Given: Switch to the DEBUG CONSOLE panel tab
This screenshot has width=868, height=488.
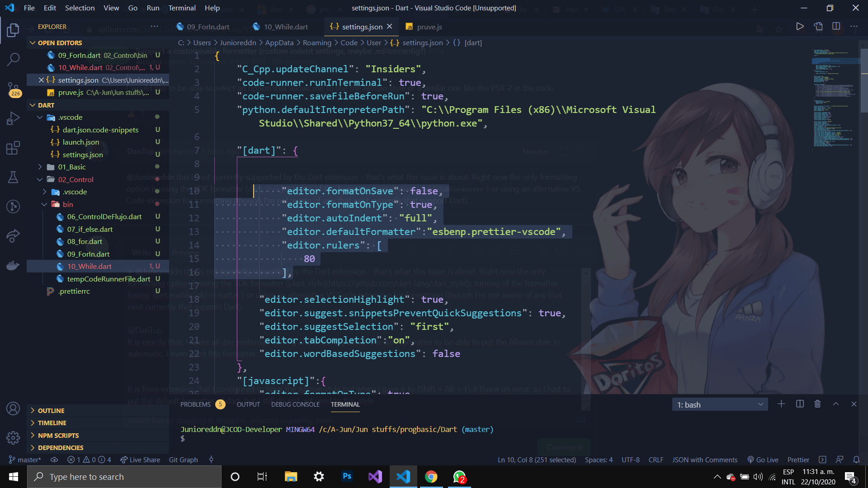Looking at the screenshot, I should [x=295, y=404].
